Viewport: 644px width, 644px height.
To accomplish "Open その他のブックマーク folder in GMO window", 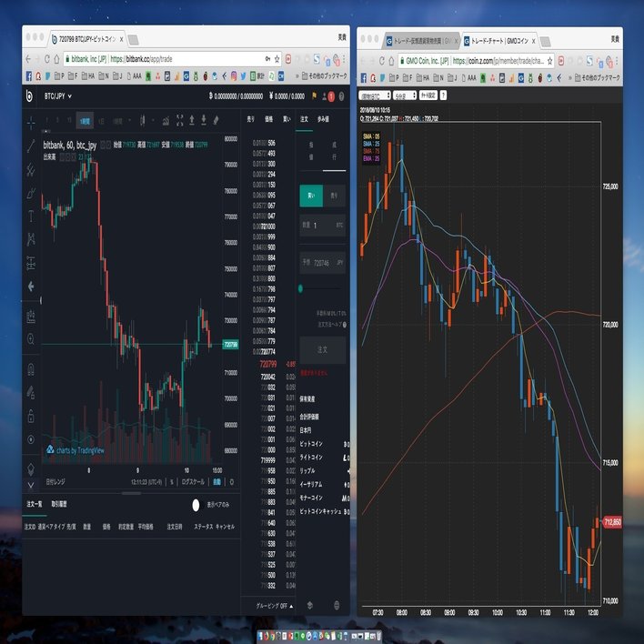I will pos(597,77).
